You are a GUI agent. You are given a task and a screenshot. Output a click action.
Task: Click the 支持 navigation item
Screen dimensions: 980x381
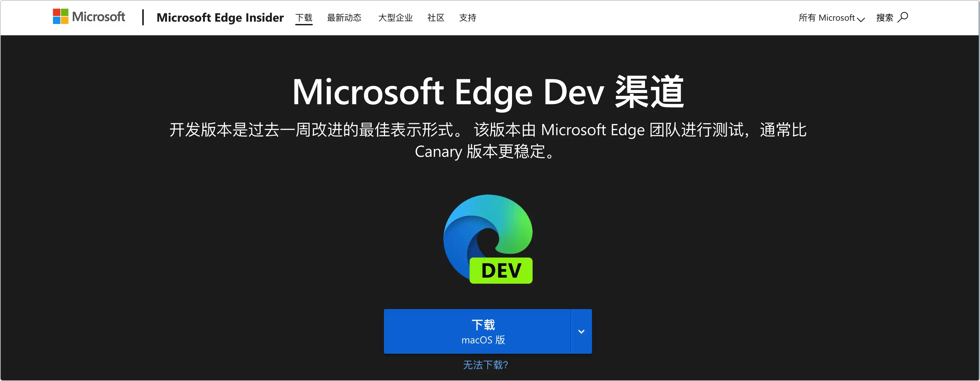point(467,18)
